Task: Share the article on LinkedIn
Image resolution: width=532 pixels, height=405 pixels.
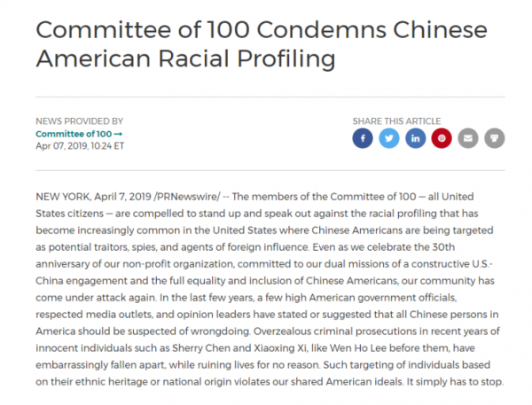Action: 415,138
